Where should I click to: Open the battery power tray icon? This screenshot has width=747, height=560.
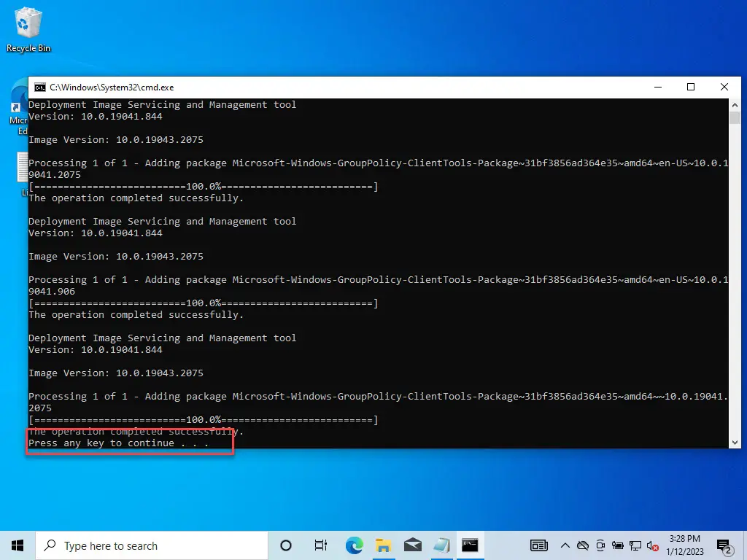pyautogui.click(x=618, y=545)
